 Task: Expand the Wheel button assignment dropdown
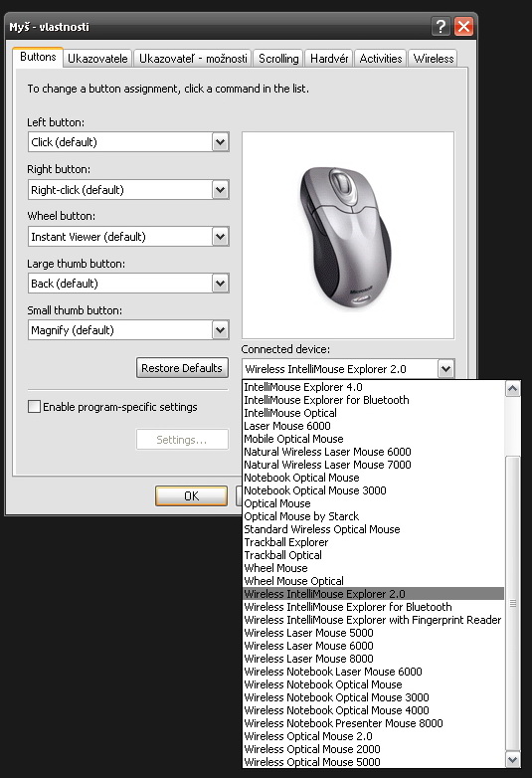220,237
